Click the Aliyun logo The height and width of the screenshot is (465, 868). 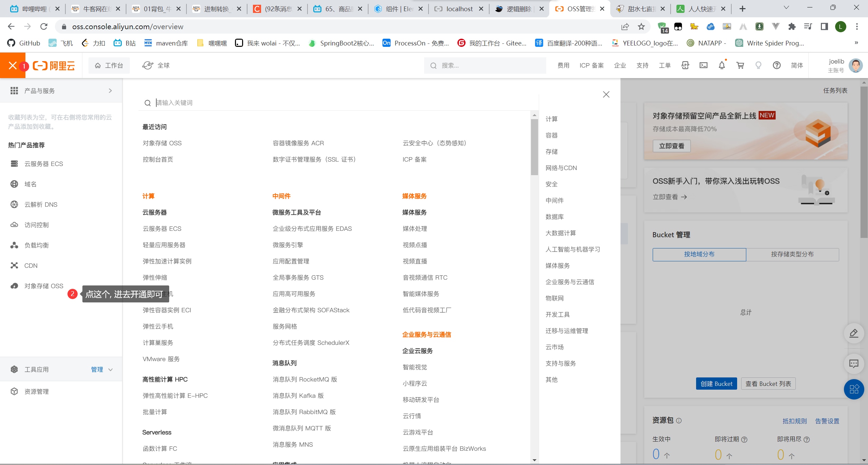pyautogui.click(x=54, y=66)
